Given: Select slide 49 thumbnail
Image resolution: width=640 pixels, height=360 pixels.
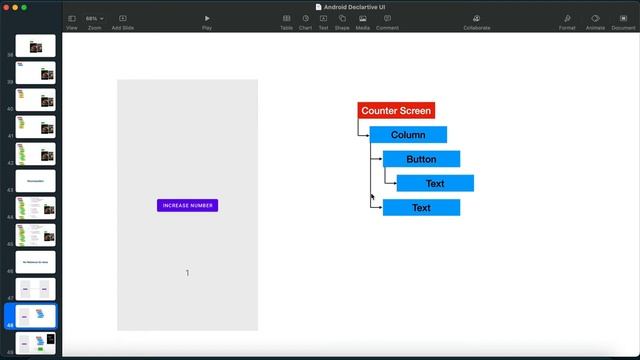Looking at the screenshot, I should coord(36,343).
